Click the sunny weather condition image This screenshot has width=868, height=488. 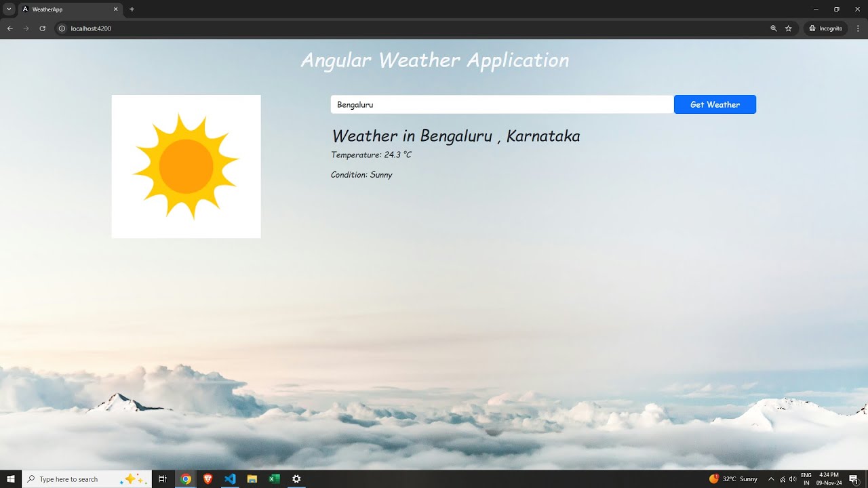[186, 167]
